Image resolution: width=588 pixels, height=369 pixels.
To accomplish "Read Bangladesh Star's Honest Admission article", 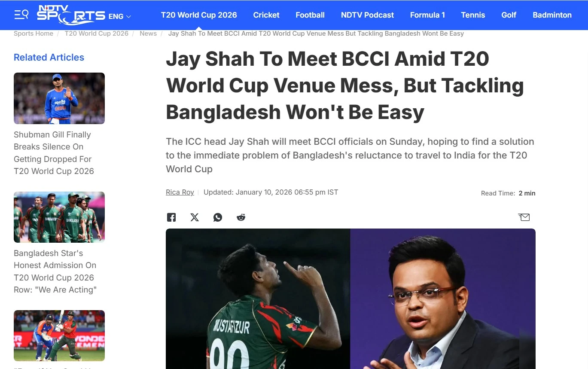I will 55,271.
